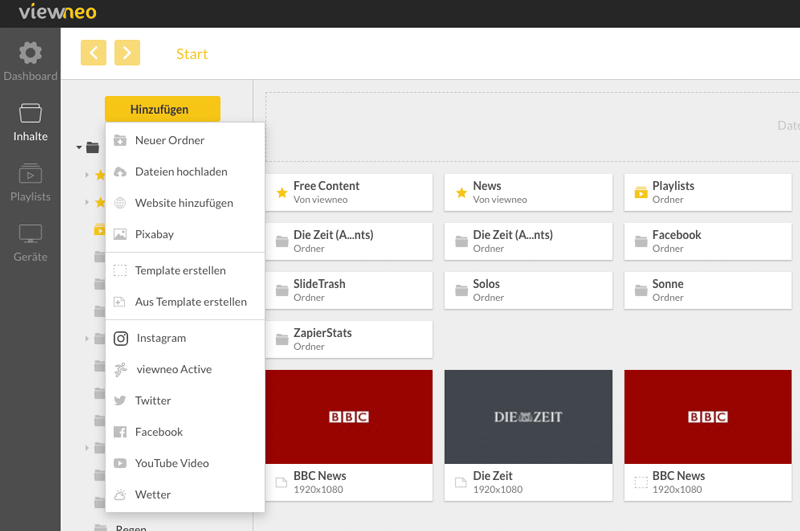This screenshot has height=531, width=800.
Task: Choose Aus Template erstellen entry
Action: click(x=185, y=302)
